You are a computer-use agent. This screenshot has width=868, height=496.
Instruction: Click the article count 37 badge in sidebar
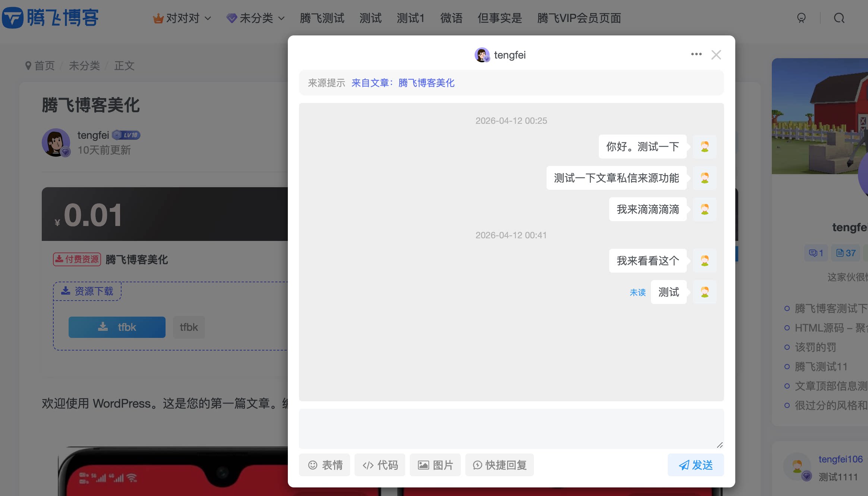pyautogui.click(x=845, y=253)
